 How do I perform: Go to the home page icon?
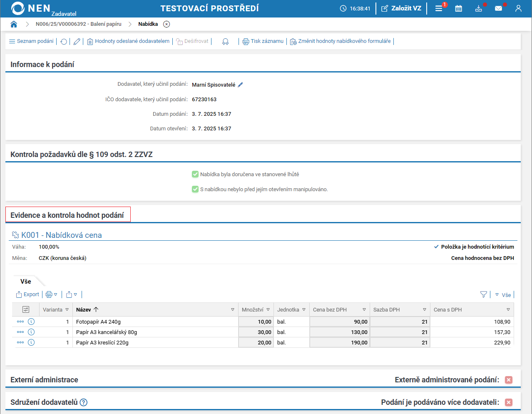point(14,24)
